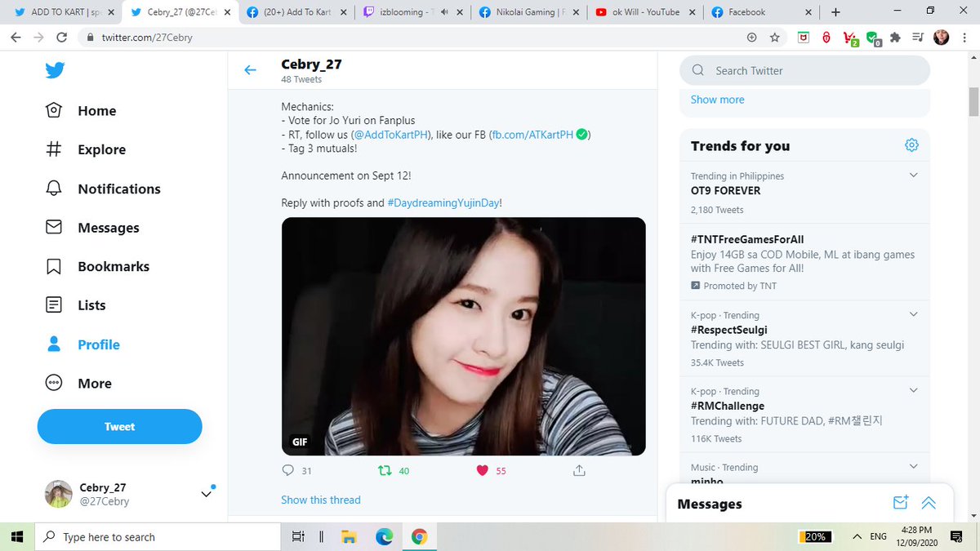The height and width of the screenshot is (551, 980).
Task: Reply to the tweet with comment icon
Action: 287,470
